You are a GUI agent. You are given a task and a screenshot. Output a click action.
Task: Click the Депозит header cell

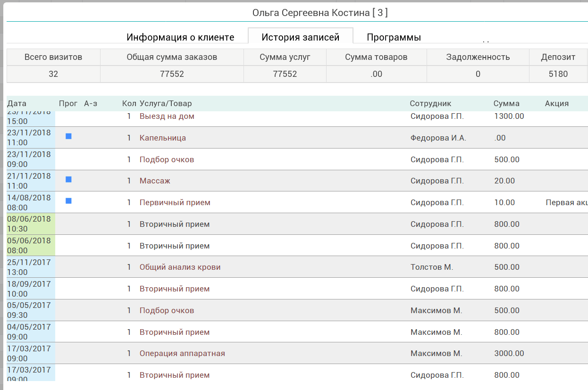[x=558, y=57]
